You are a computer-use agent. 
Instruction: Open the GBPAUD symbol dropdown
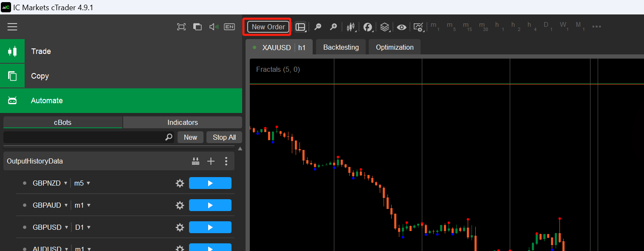[x=50, y=205]
